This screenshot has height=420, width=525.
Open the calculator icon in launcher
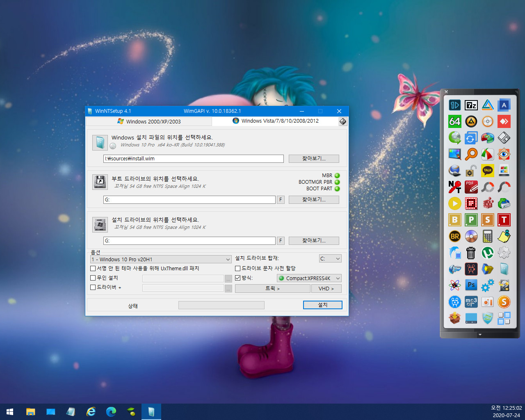[487, 236]
